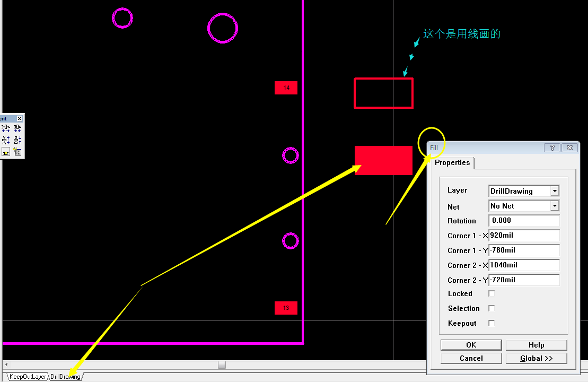Click the horizontal spacing decrease icon
Viewport: 588px width, 382px height.
[x=17, y=128]
